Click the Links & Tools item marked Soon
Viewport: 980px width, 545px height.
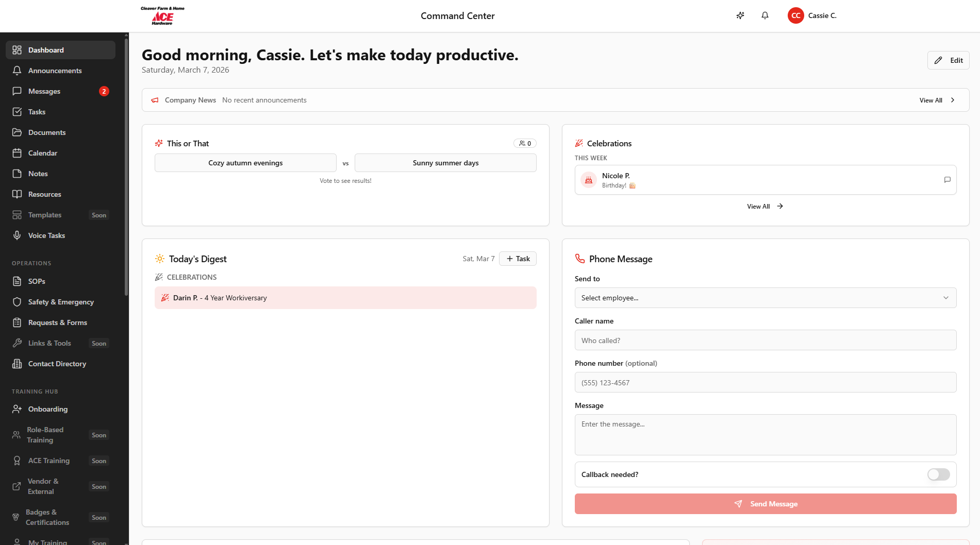point(61,343)
